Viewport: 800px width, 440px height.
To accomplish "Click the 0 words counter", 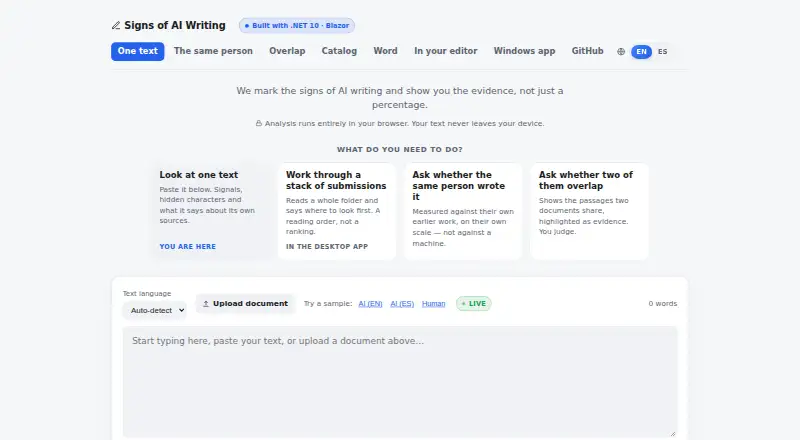I will tap(663, 304).
